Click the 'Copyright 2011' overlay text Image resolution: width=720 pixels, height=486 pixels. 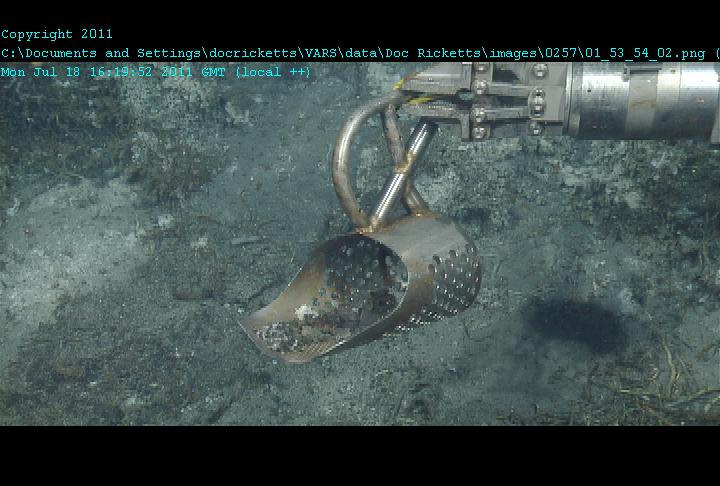(x=56, y=34)
